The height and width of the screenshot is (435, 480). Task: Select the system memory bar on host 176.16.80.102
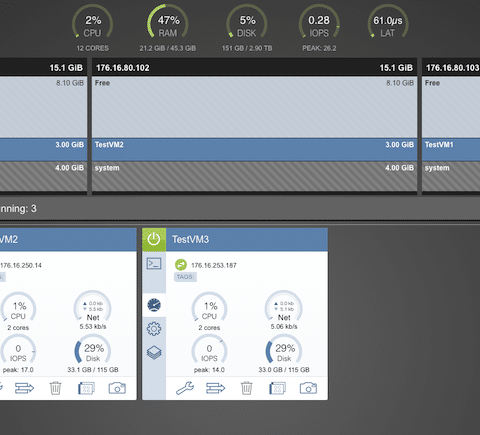pos(254,176)
